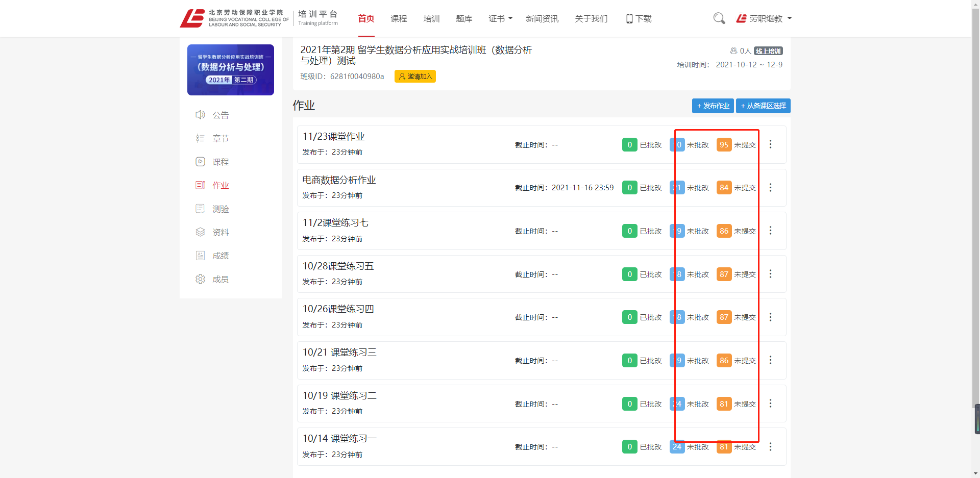Click the yellow 邀请加入 invite button
This screenshot has width=980, height=478.
[x=415, y=77]
